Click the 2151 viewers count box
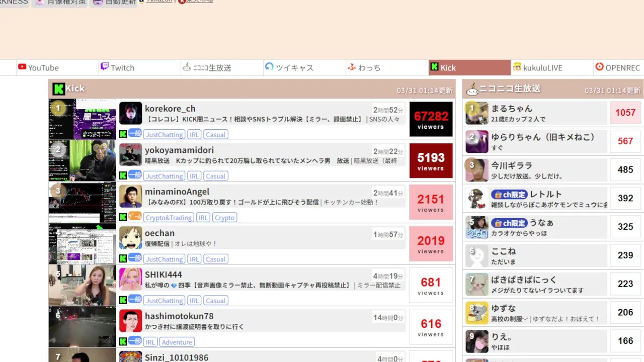644x362 pixels. pos(431,202)
